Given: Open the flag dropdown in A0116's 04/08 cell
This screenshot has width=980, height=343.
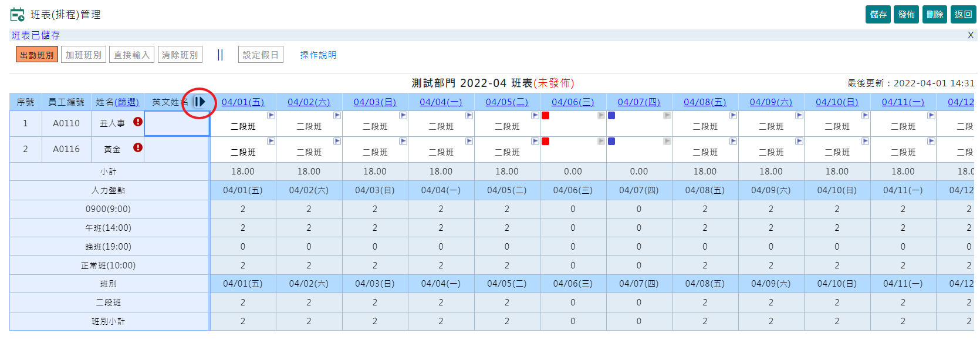Looking at the screenshot, I should [x=733, y=142].
